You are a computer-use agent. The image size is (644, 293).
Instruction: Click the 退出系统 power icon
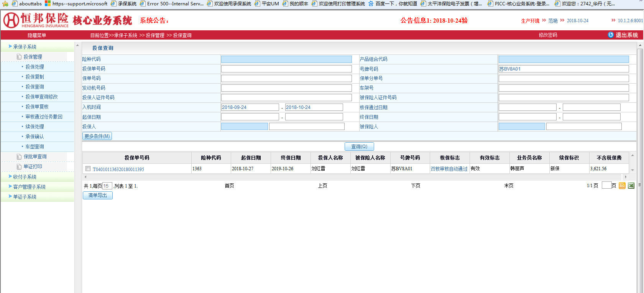(x=611, y=35)
